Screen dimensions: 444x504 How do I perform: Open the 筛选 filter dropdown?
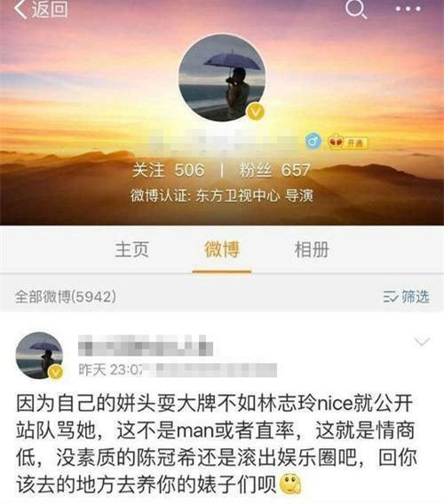(407, 296)
